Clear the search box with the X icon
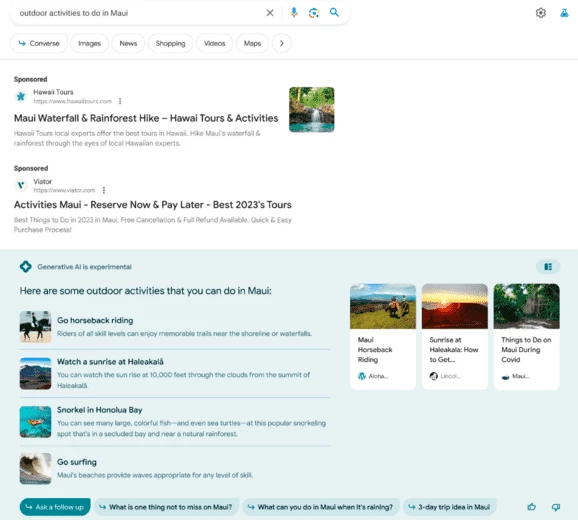The height and width of the screenshot is (520, 578). 270,13
